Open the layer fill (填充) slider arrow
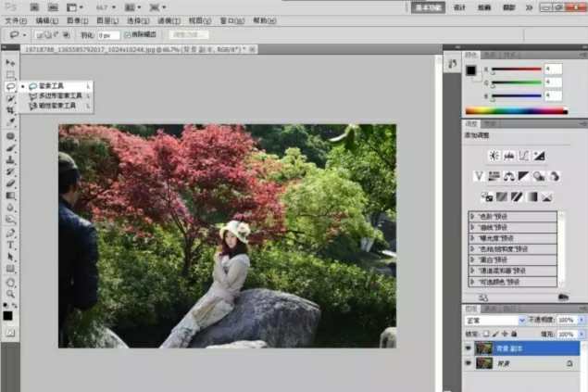Screen dimensions: 588x392 (x=582, y=334)
